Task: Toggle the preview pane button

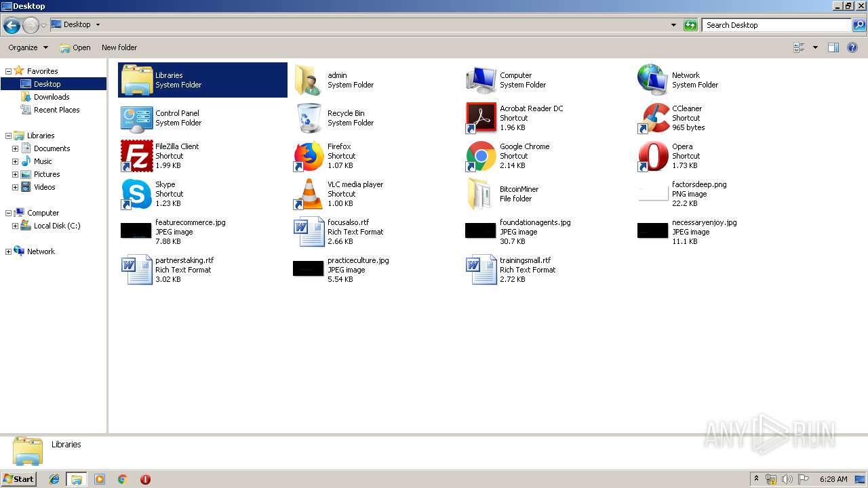Action: (833, 47)
